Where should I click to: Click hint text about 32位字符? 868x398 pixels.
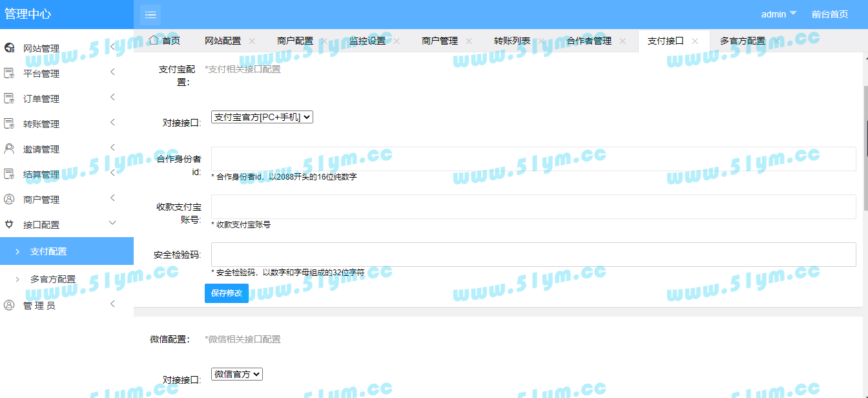click(x=288, y=273)
